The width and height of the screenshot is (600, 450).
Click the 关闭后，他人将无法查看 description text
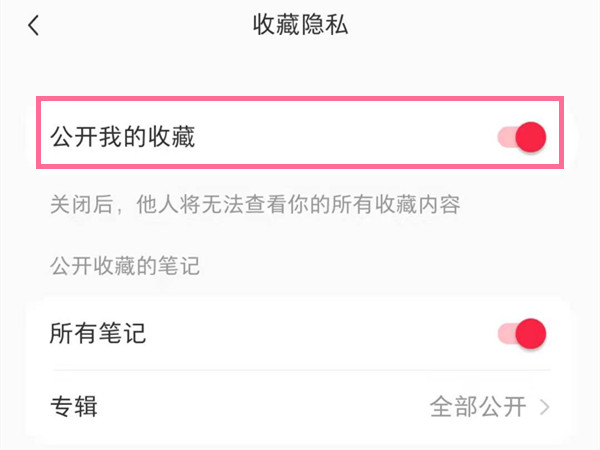[x=255, y=204]
